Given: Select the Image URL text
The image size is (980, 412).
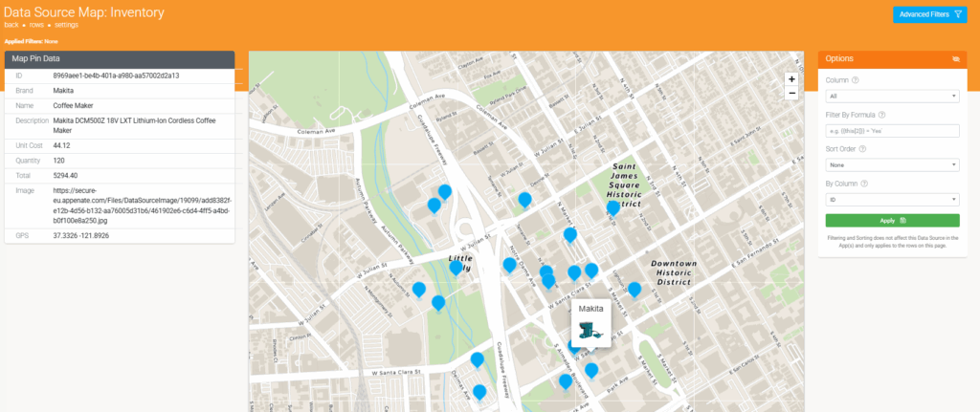Looking at the screenshot, I should (142, 206).
